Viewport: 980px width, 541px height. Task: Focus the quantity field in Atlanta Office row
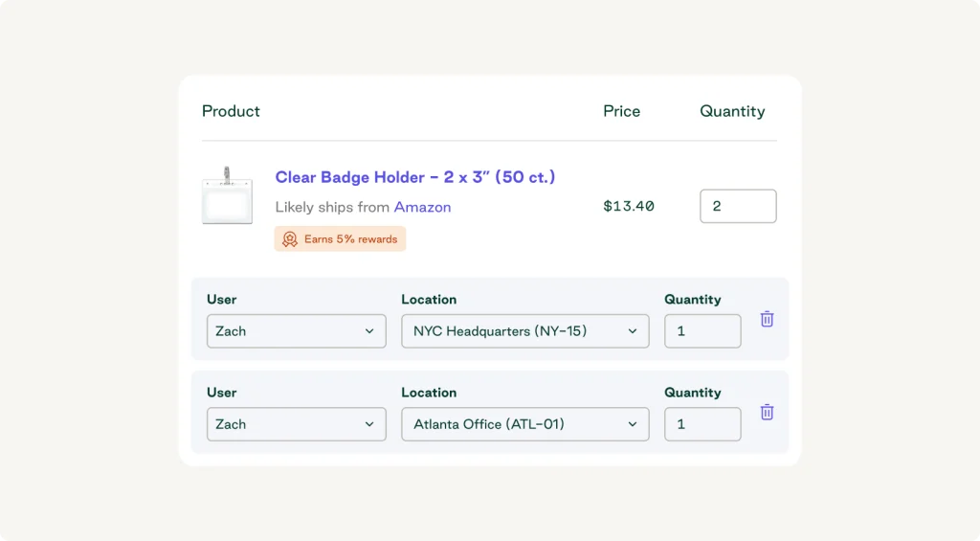tap(702, 424)
